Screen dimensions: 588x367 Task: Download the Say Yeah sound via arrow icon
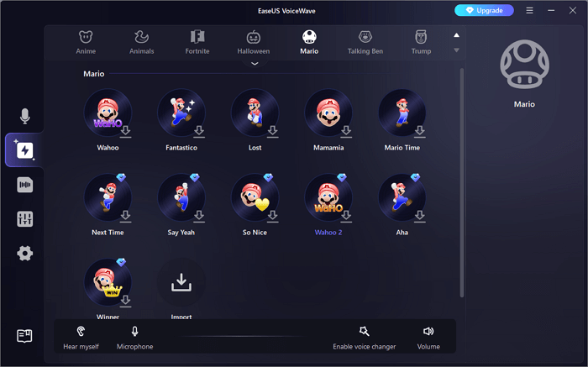[199, 217]
